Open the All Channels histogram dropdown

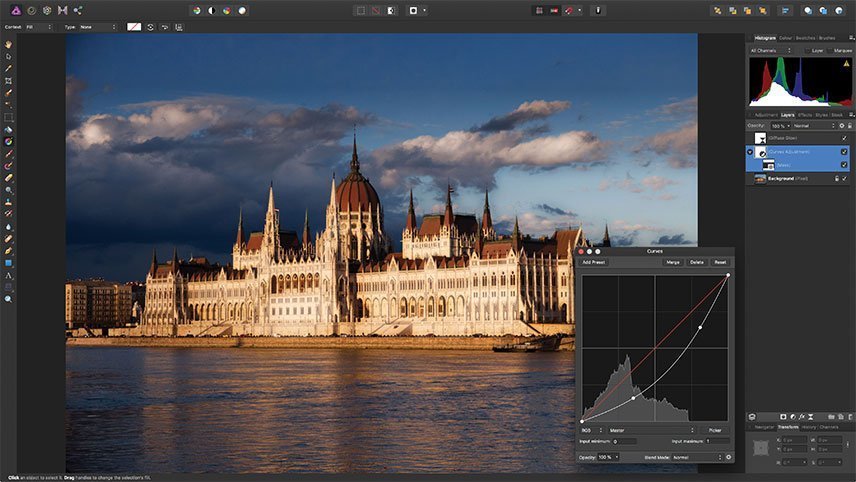coord(770,50)
